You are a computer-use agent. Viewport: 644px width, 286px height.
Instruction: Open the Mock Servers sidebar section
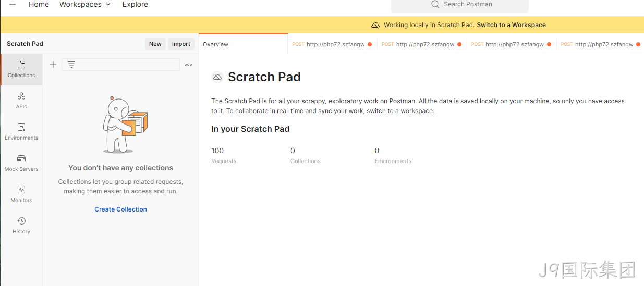point(21,163)
